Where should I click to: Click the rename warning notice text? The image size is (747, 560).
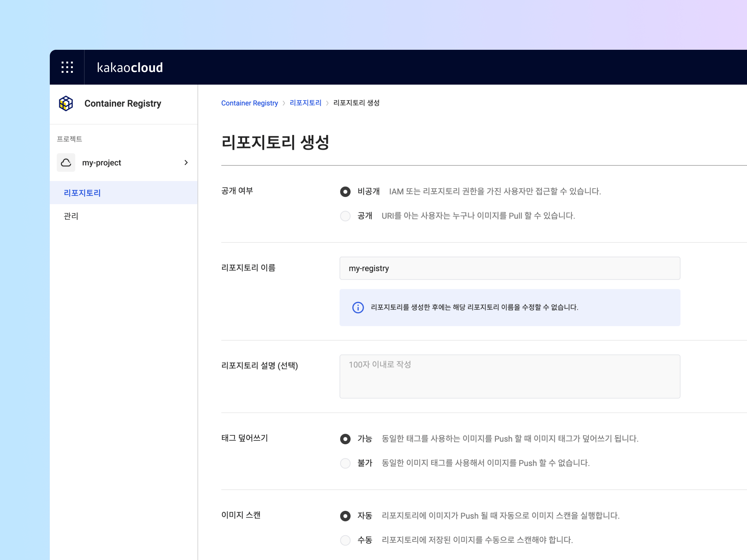tap(474, 307)
